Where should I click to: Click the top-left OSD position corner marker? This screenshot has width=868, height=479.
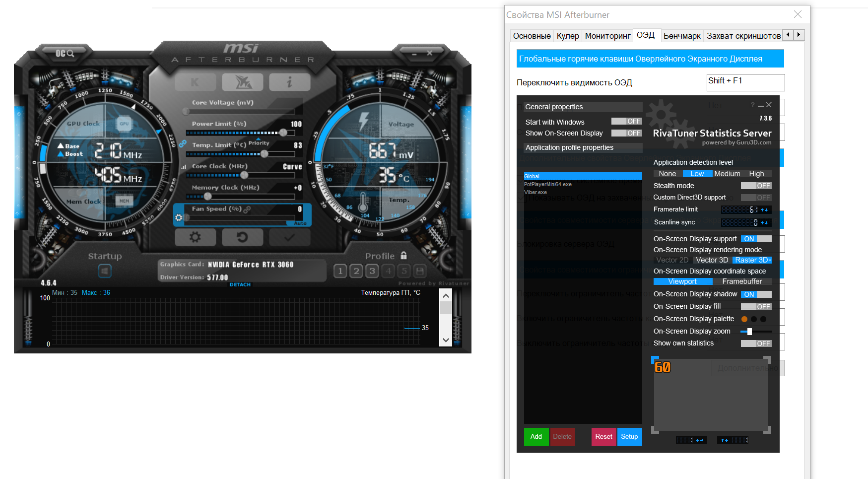(655, 359)
